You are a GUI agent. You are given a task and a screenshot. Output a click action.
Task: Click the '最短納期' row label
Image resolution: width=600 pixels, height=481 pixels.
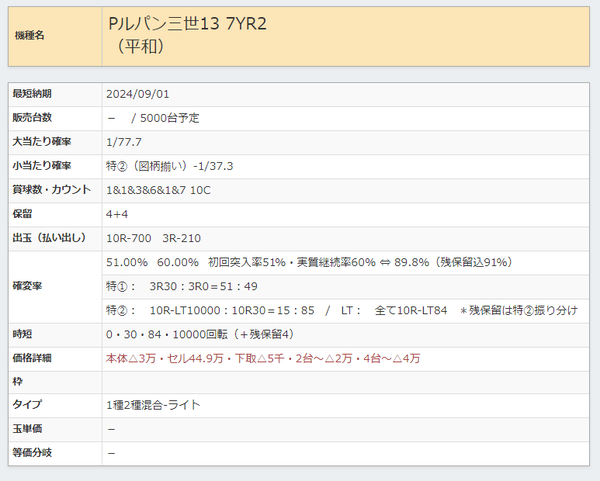[x=32, y=94]
